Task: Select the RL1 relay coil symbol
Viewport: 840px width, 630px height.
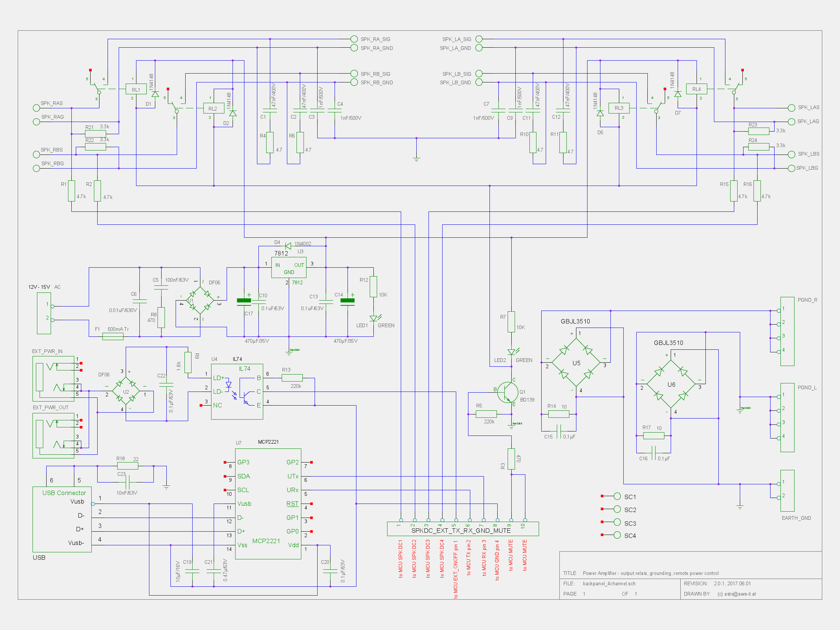Action: point(136,89)
